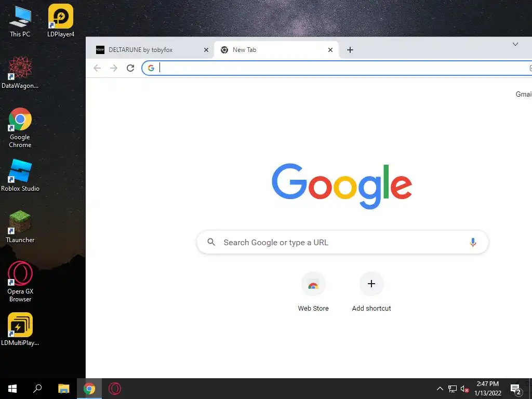Select LDMultiPlayer desktop shortcut
532x399 pixels.
pyautogui.click(x=20, y=329)
